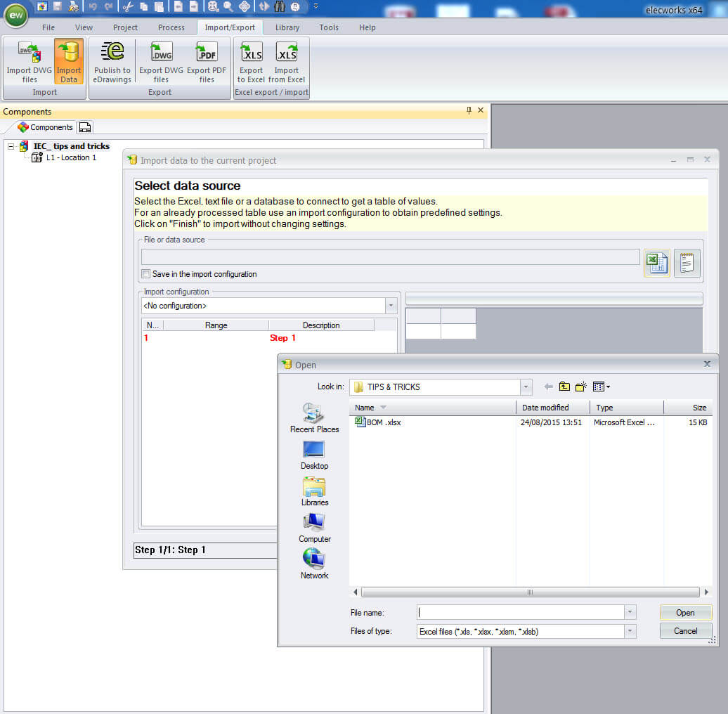Select the BOM .xlsx file
The width and height of the screenshot is (728, 714).
coord(378,422)
